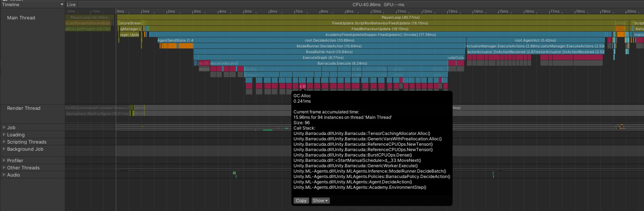Click the Main Thread label

click(21, 18)
